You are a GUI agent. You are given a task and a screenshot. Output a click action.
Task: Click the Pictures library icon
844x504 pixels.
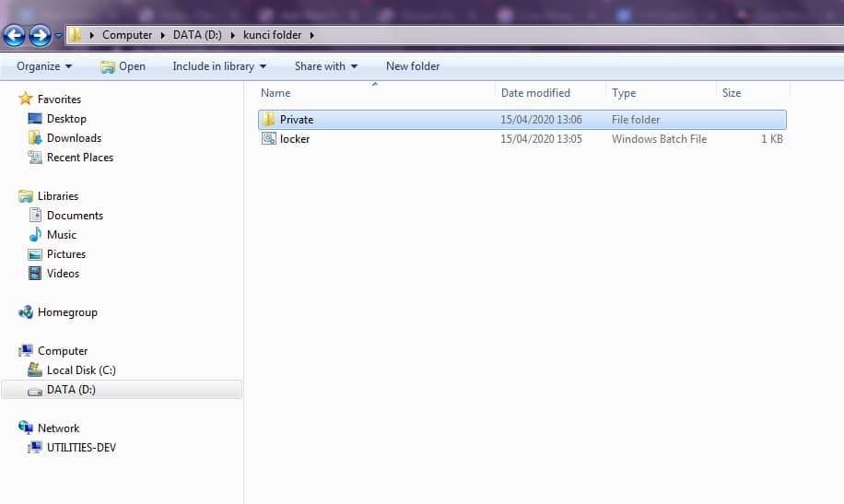(35, 254)
